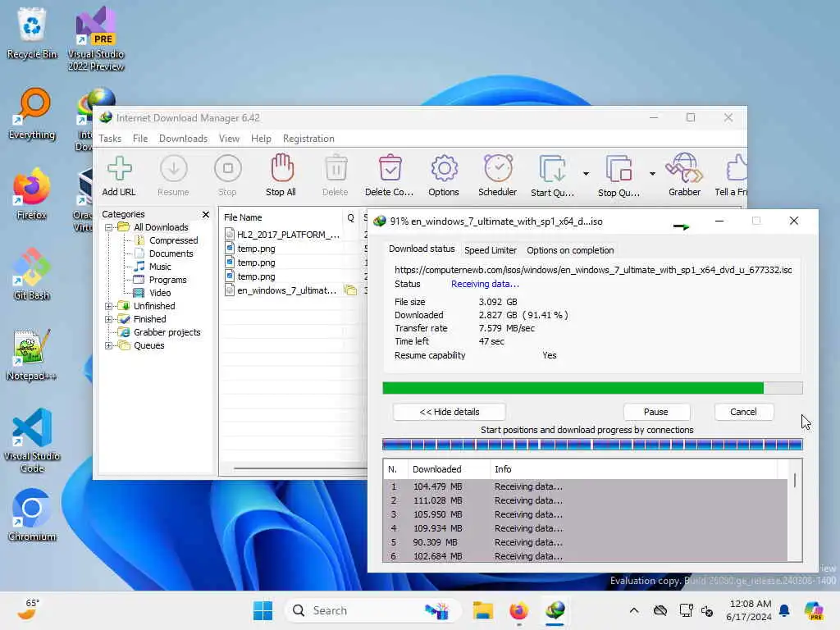Open the Tasks menu
Viewport: 840px width, 630px height.
point(110,139)
